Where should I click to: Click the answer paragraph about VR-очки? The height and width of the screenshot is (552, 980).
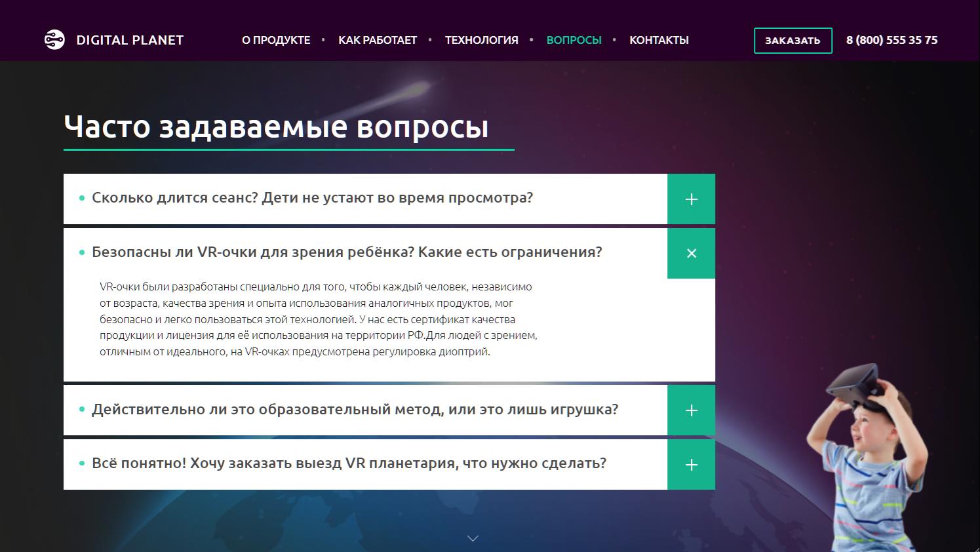pos(319,319)
